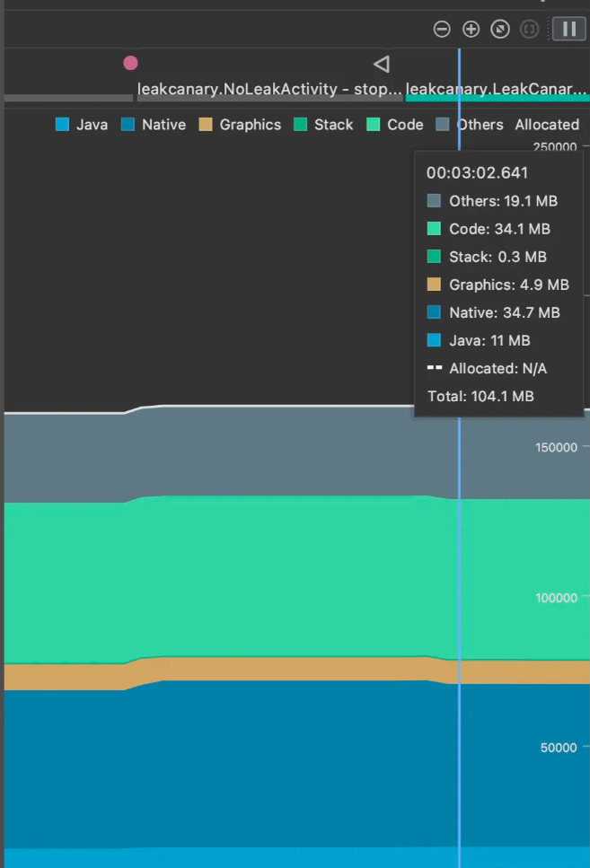The height and width of the screenshot is (868, 590).
Task: Click the Stack legend color swatch
Action: tap(300, 125)
